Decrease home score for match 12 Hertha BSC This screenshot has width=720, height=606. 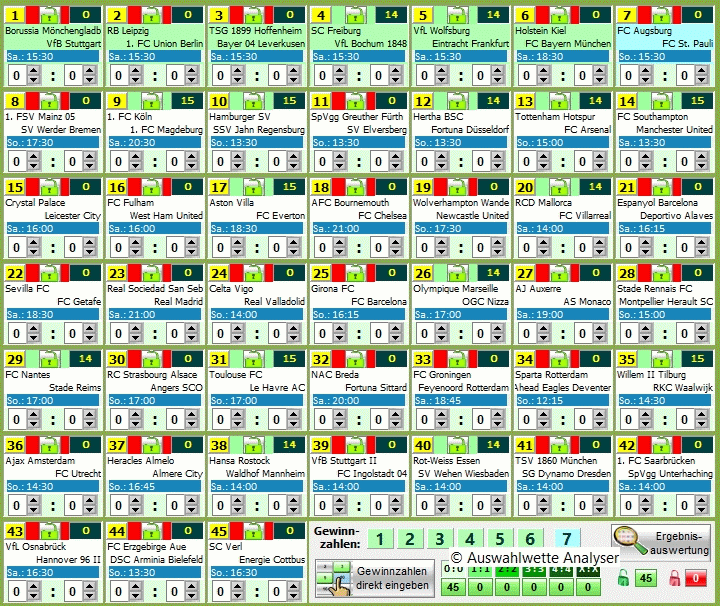441,166
